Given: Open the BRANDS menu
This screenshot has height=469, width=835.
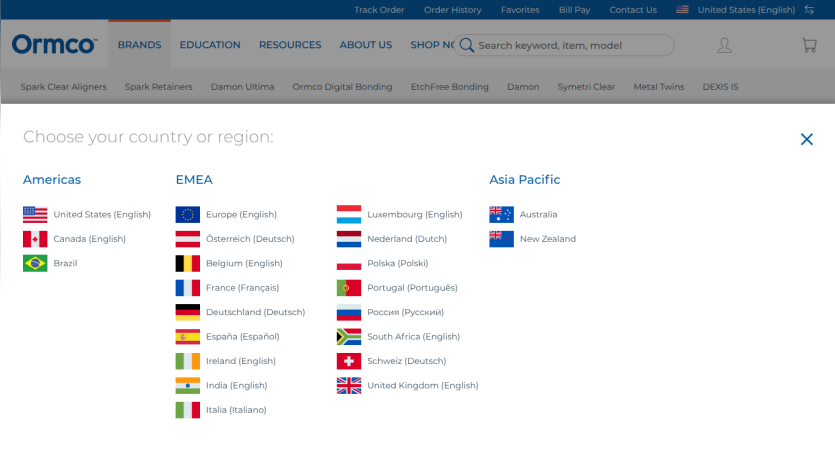Looking at the screenshot, I should (x=140, y=45).
